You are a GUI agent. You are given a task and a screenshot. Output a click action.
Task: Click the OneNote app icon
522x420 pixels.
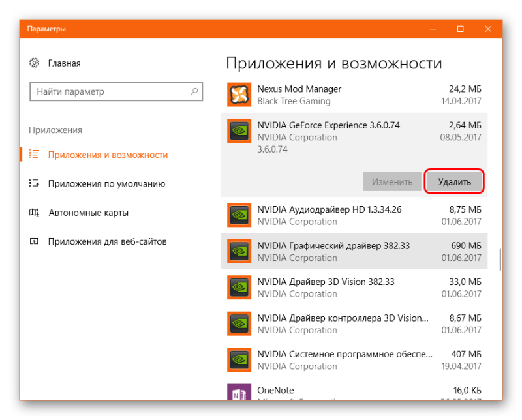click(x=239, y=392)
